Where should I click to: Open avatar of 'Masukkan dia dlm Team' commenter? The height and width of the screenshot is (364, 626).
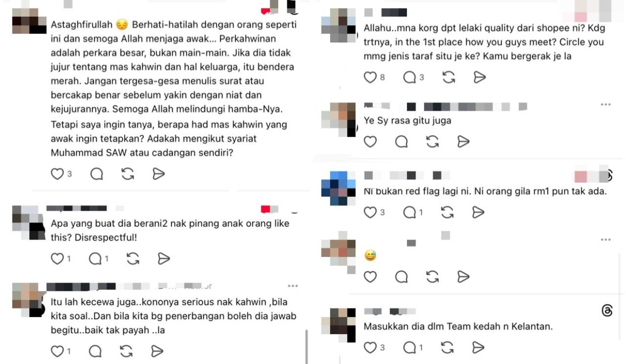338,325
